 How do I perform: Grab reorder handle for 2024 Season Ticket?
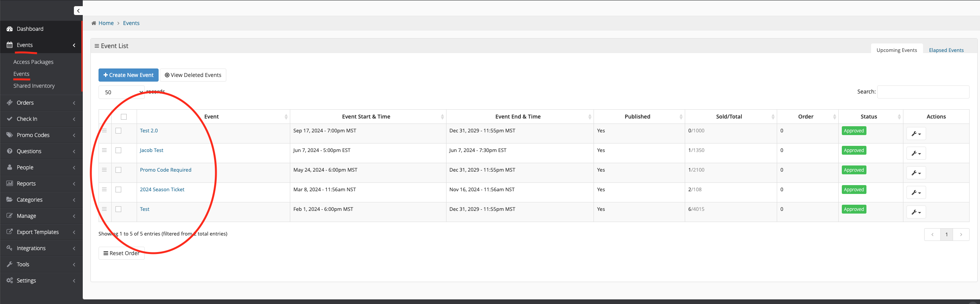[104, 190]
